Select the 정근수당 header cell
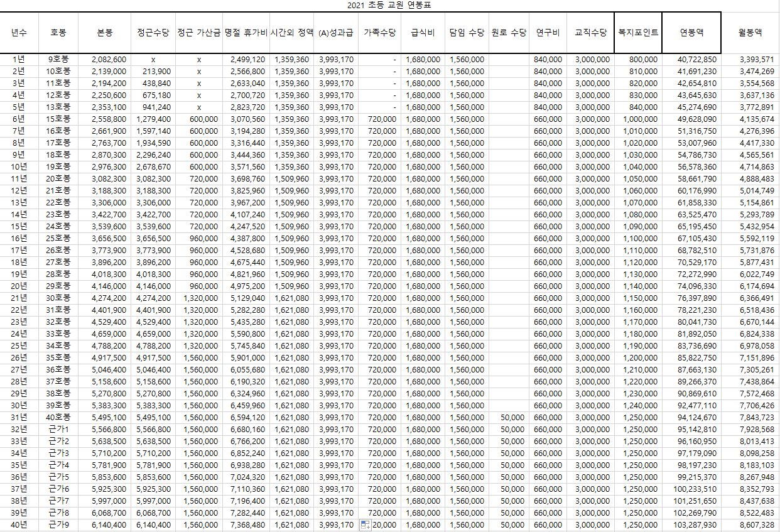 [x=153, y=32]
